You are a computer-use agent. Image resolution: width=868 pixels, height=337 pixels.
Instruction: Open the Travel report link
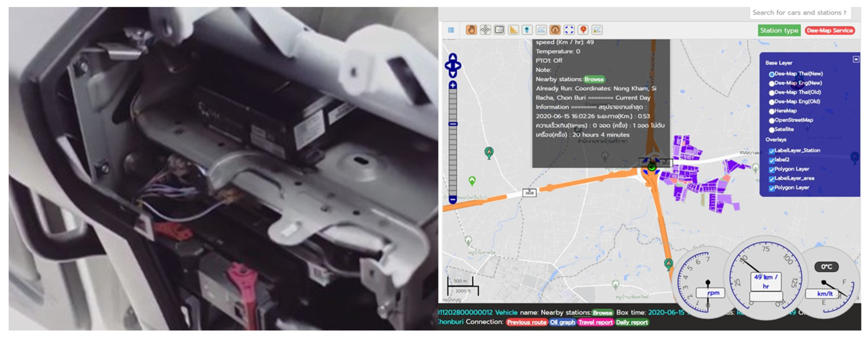595,322
